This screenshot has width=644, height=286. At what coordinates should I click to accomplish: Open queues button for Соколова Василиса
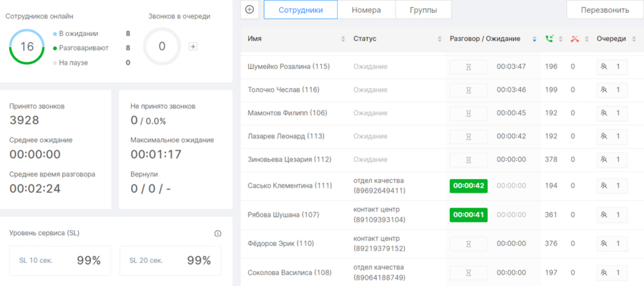coord(612,272)
